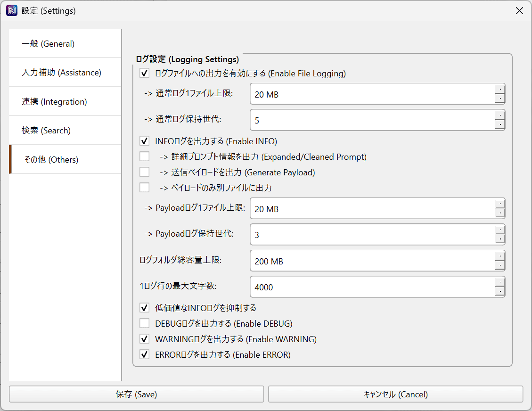532x411 pixels.
Task: Enable the Enable DEBUG checkbox
Action: click(x=145, y=323)
